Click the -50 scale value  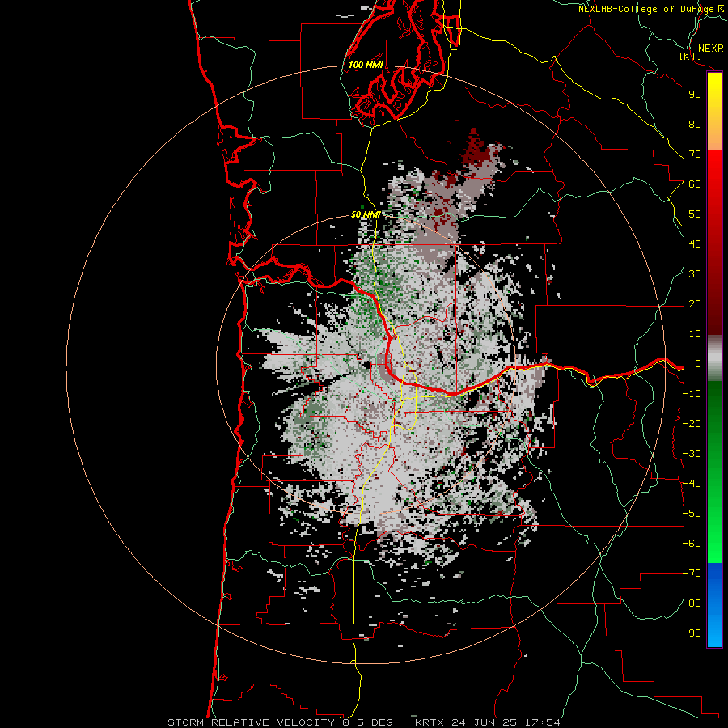(x=692, y=514)
